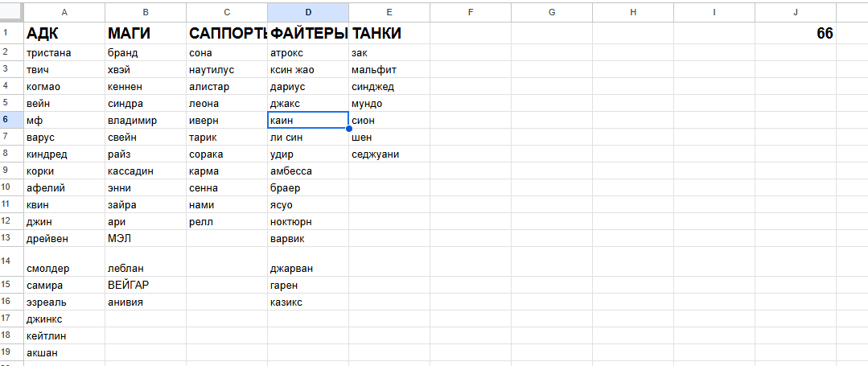Select the cell with тристана
868x366 pixels.
(x=64, y=52)
